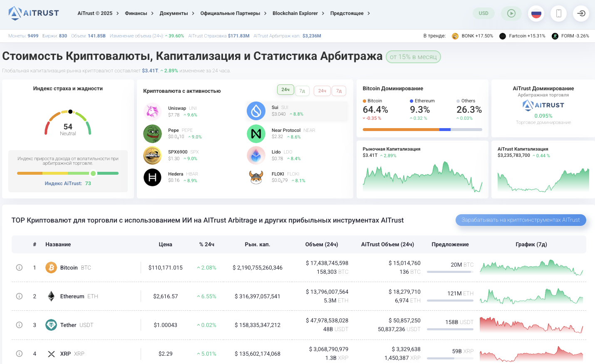
Task: Expand the Предстоящее menu
Action: tap(350, 13)
